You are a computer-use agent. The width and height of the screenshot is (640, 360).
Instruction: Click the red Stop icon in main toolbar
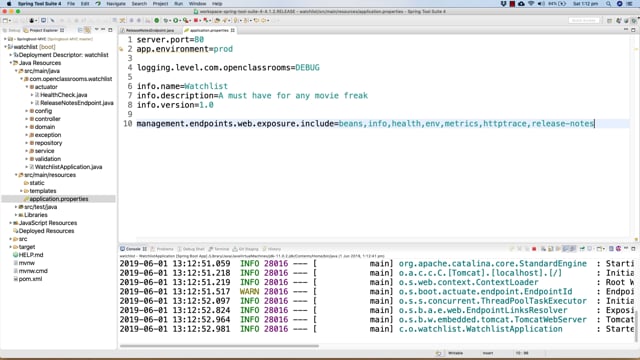tap(196, 20)
